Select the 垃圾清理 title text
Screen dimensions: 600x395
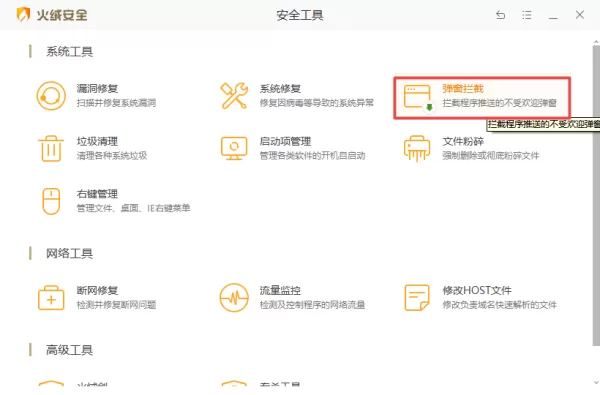point(97,142)
